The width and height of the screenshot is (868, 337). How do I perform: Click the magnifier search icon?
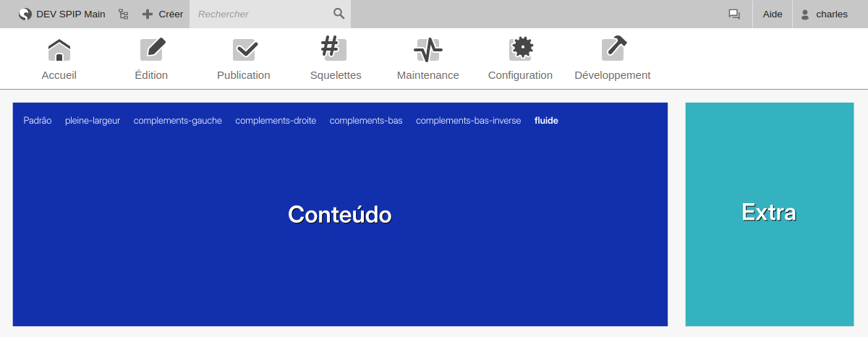click(x=339, y=14)
